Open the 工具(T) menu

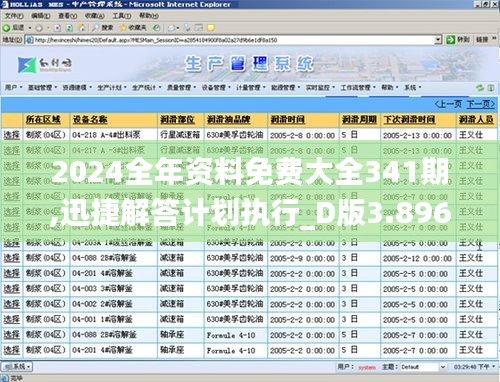121,16
